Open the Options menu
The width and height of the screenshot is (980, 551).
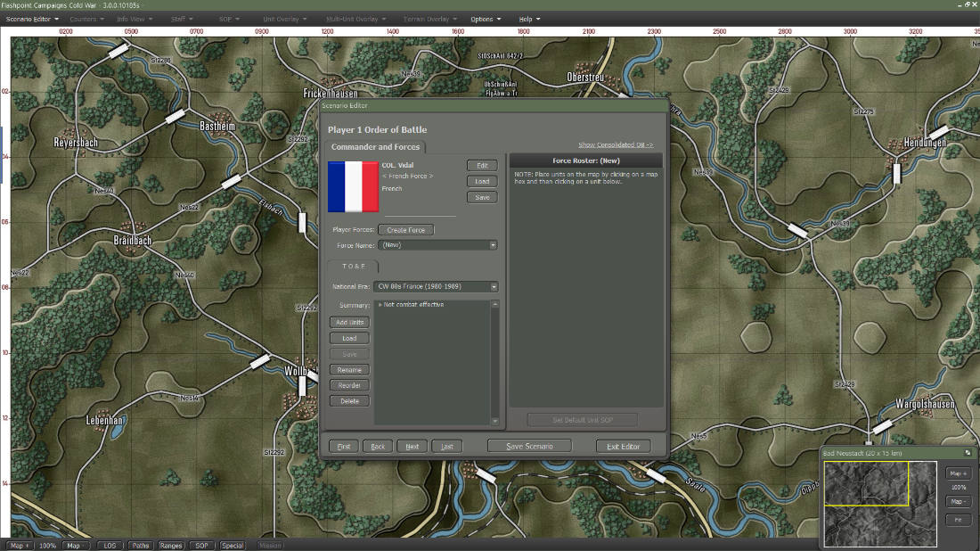(486, 19)
